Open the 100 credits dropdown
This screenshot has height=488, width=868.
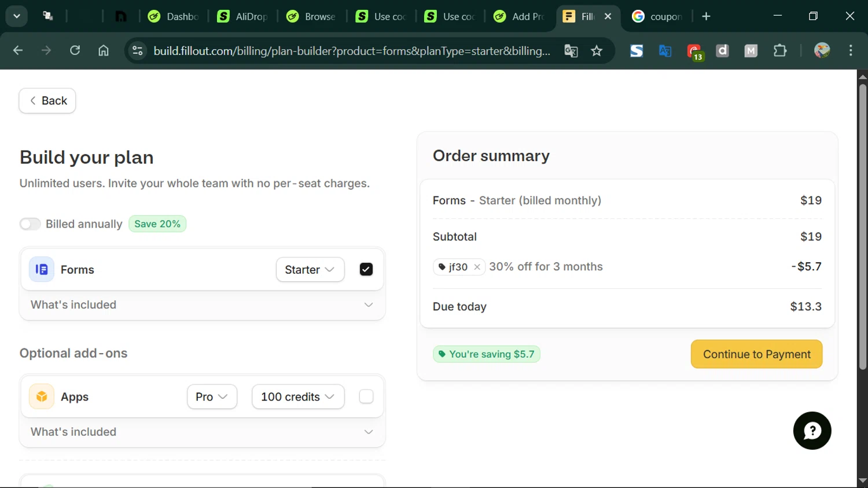click(x=298, y=397)
